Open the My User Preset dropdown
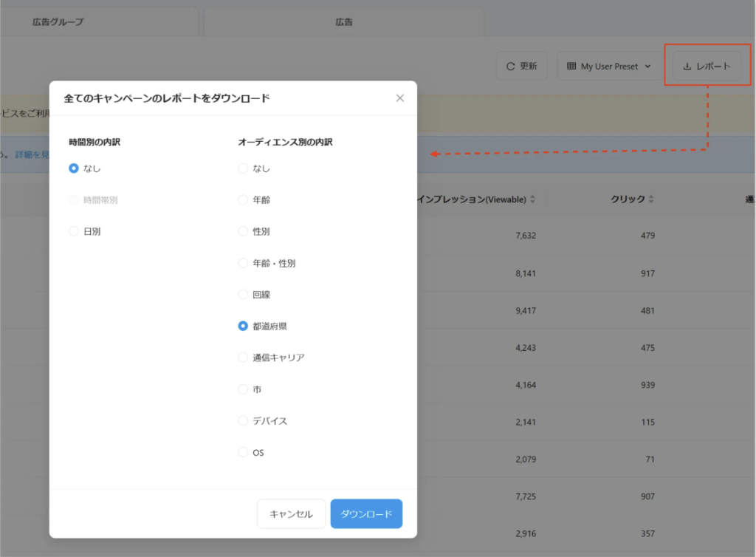756x557 pixels. [x=610, y=66]
